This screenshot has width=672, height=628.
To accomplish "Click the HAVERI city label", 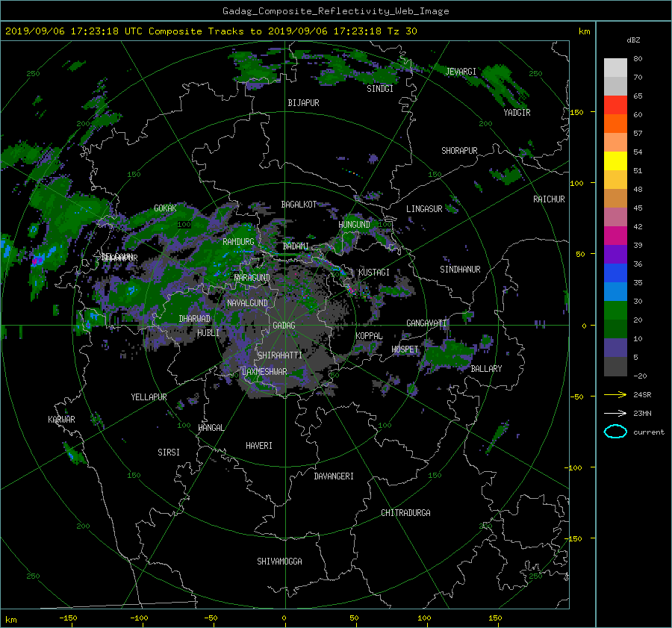I will [x=259, y=446].
